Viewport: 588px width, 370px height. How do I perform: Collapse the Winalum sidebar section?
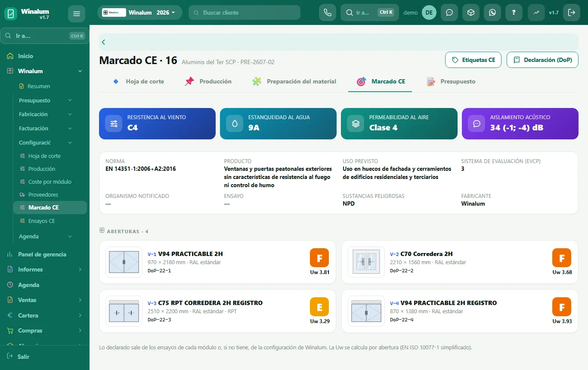coord(80,71)
